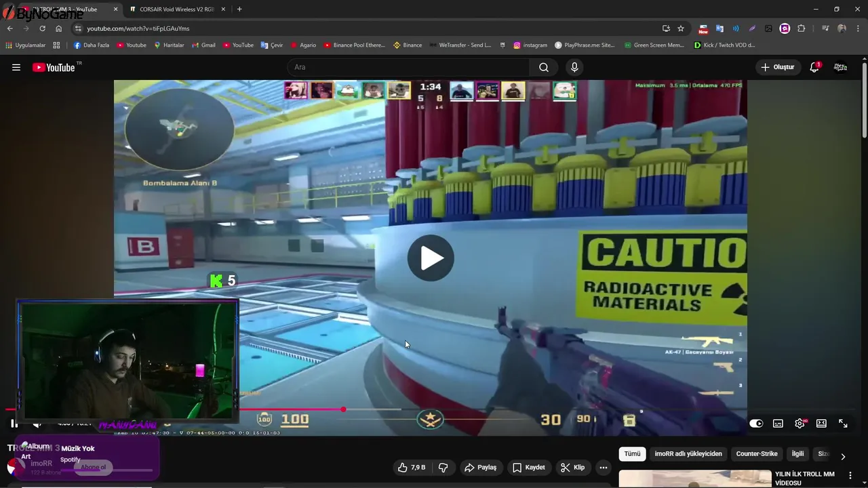The width and height of the screenshot is (868, 488).
Task: Click the Klip button
Action: pos(573,467)
